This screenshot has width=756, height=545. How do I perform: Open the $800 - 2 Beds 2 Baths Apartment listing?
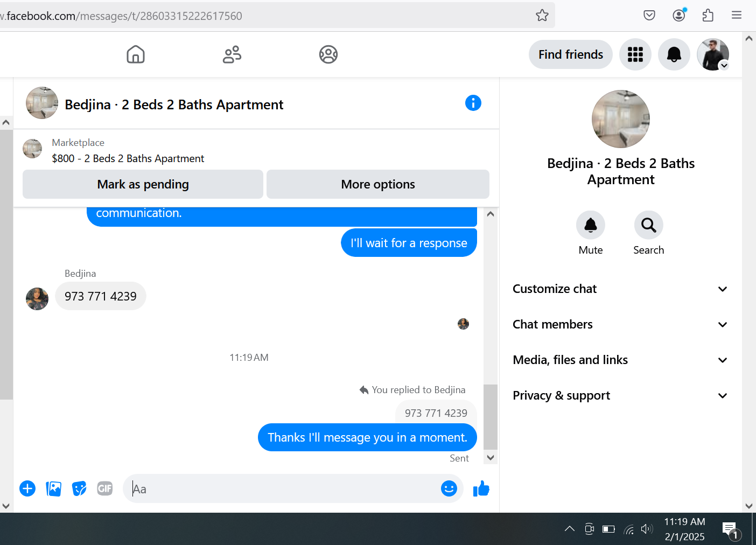[x=128, y=158]
